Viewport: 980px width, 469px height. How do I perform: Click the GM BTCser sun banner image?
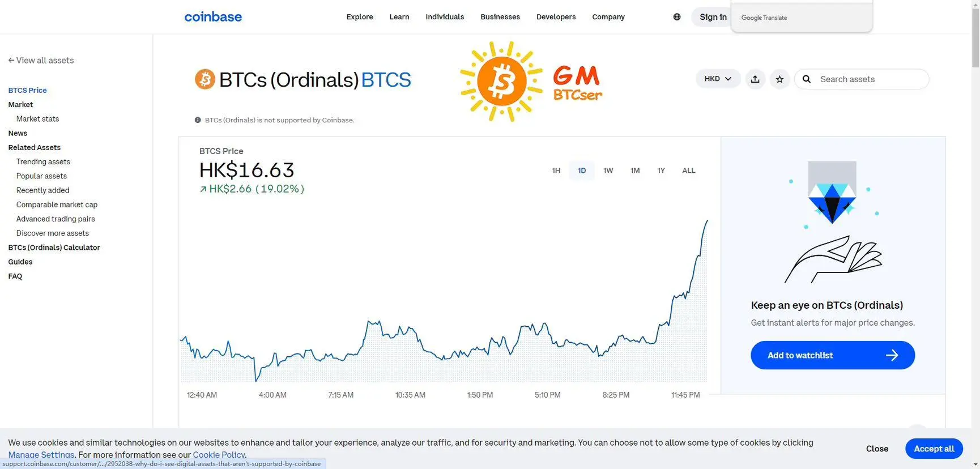(x=531, y=81)
